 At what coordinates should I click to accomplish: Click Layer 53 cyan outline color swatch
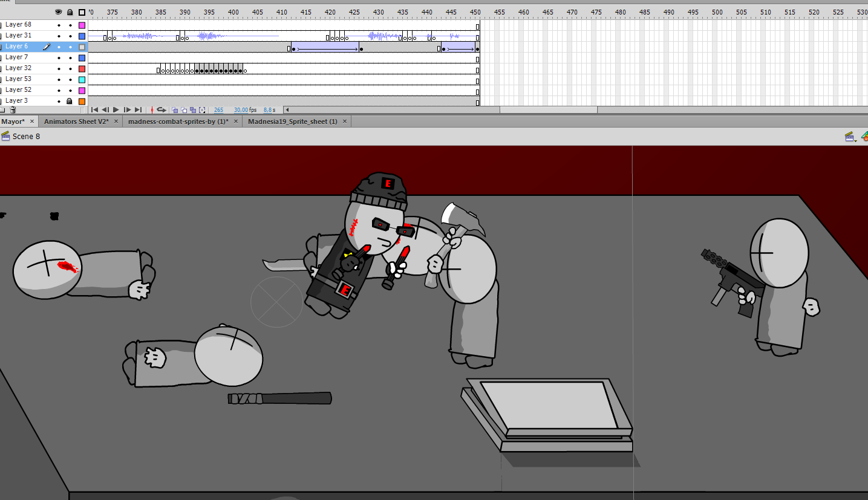tap(82, 80)
